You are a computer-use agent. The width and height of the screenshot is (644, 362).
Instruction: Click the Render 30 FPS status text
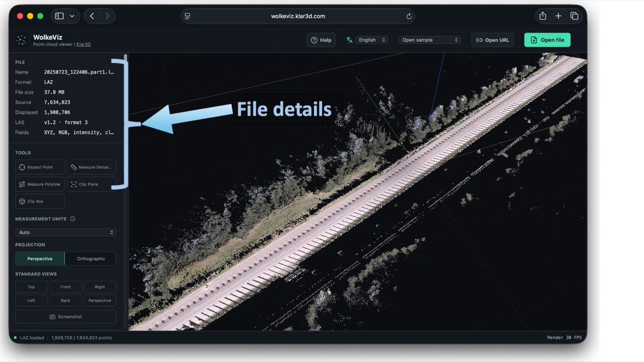click(x=564, y=338)
